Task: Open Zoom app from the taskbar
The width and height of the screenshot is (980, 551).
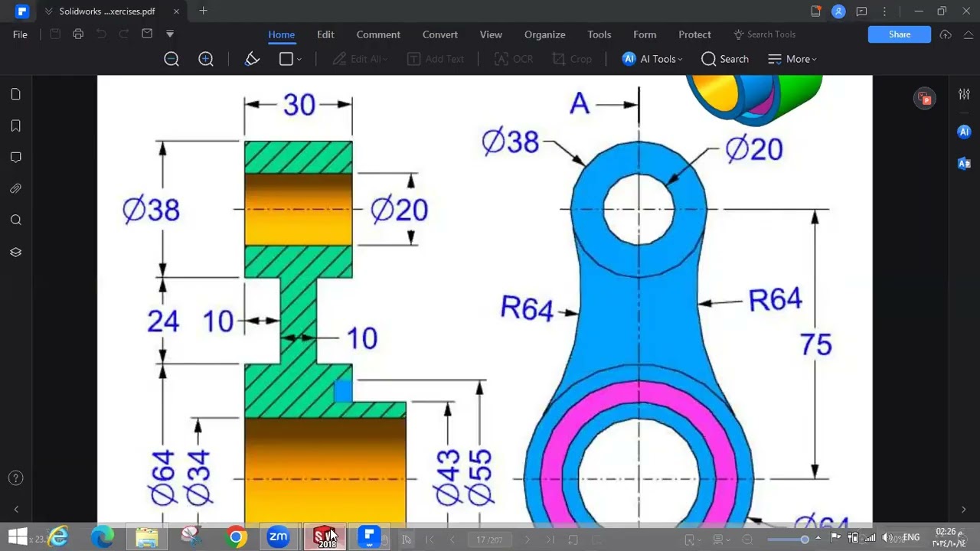Action: [x=278, y=537]
